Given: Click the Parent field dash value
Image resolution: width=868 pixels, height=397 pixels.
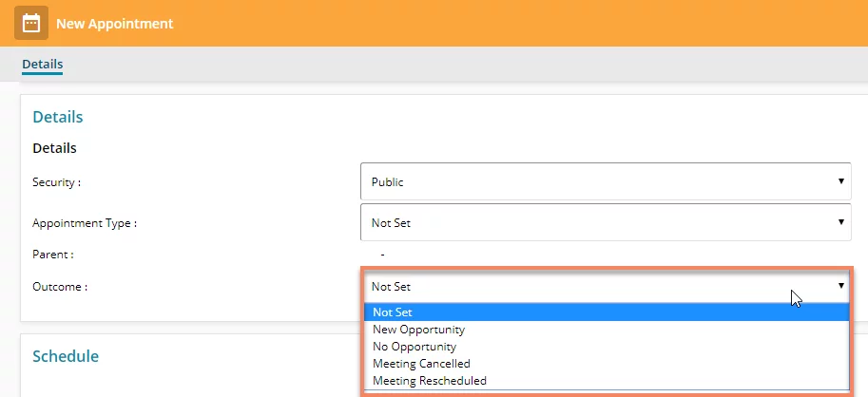Looking at the screenshot, I should (x=382, y=255).
